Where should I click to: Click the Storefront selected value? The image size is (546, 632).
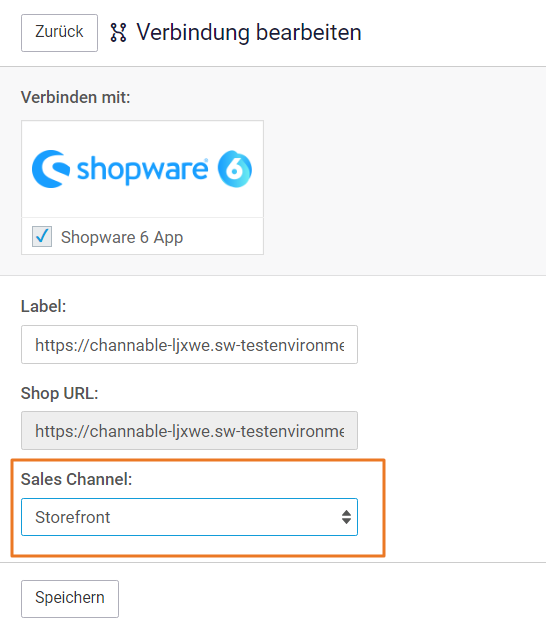pyautogui.click(x=73, y=517)
